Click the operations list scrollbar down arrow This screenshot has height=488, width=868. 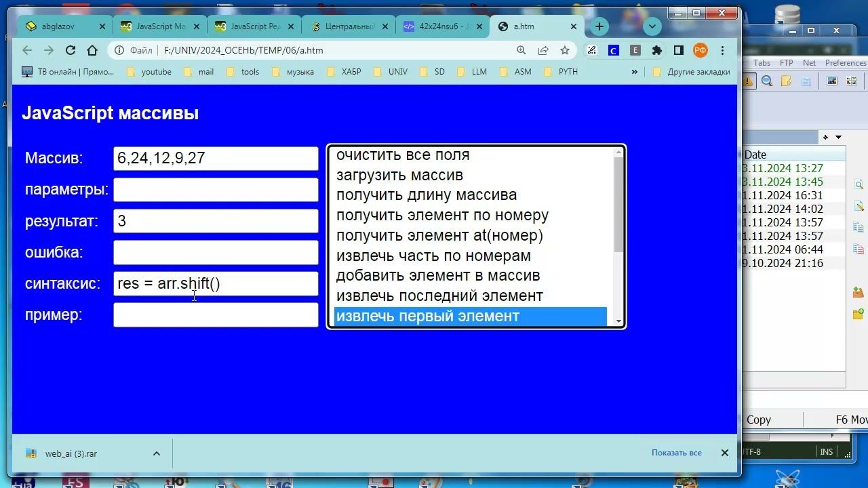(618, 321)
